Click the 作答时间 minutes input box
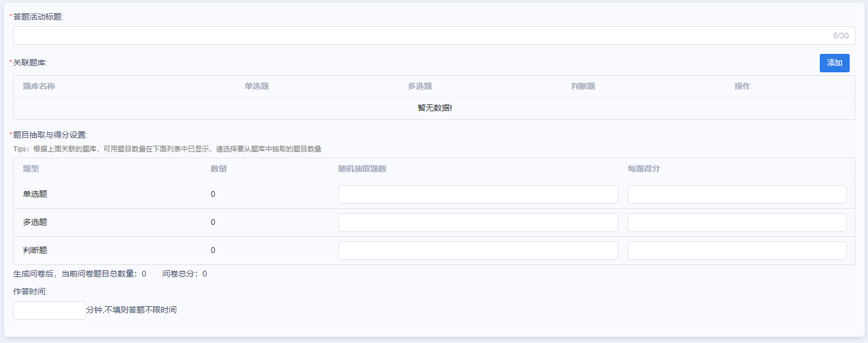Image resolution: width=868 pixels, height=343 pixels. [49, 310]
